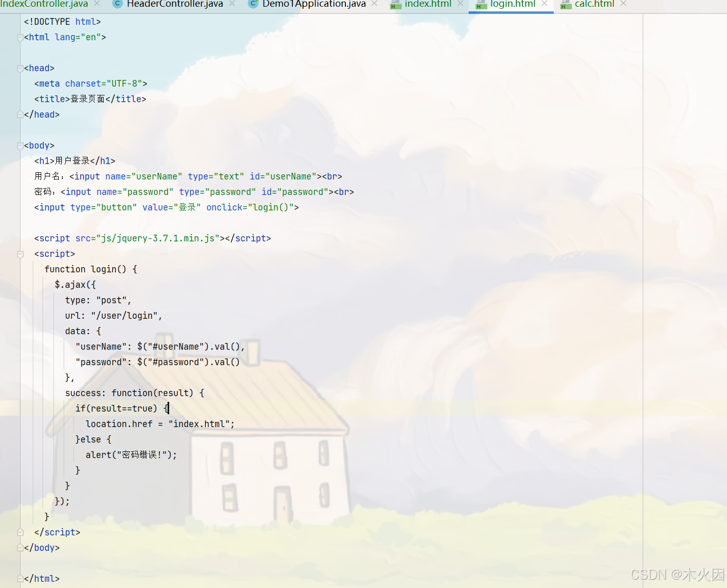
Task: Click the data: { line
Action: coord(83,331)
